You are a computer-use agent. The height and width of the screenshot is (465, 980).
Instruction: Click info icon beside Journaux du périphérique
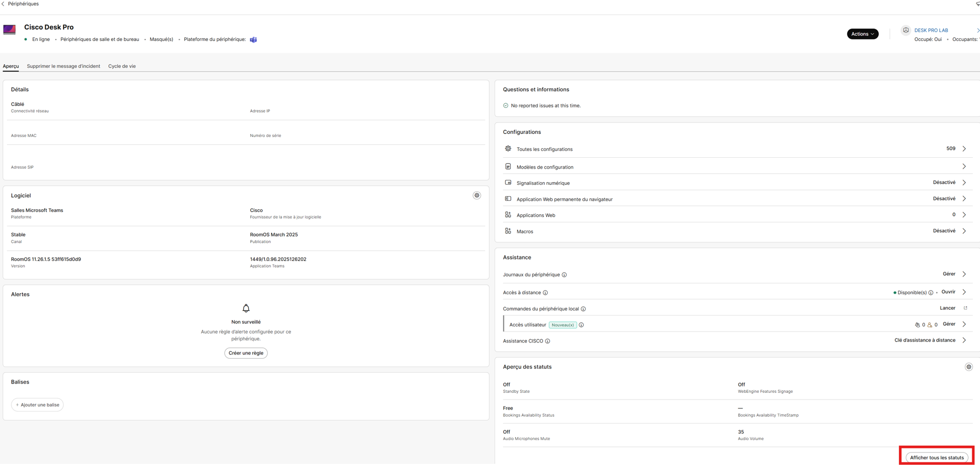point(564,275)
